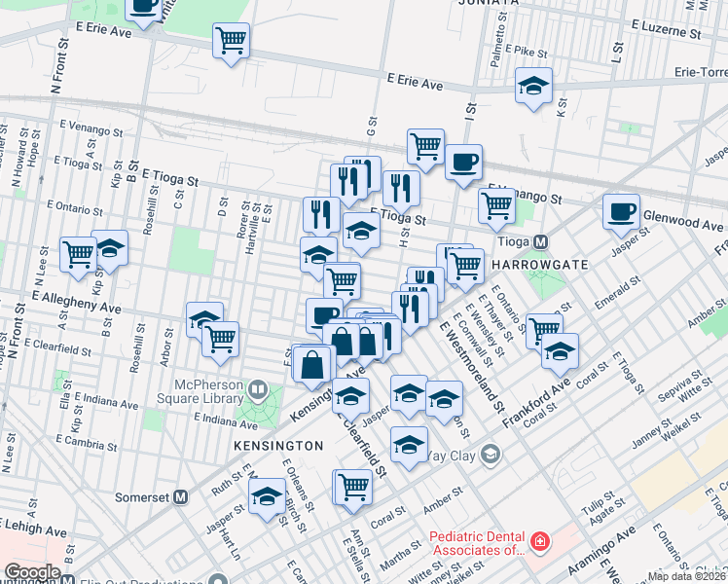Click the rightmost school marker near Jasper St
This screenshot has width=728, height=584.
[445, 403]
